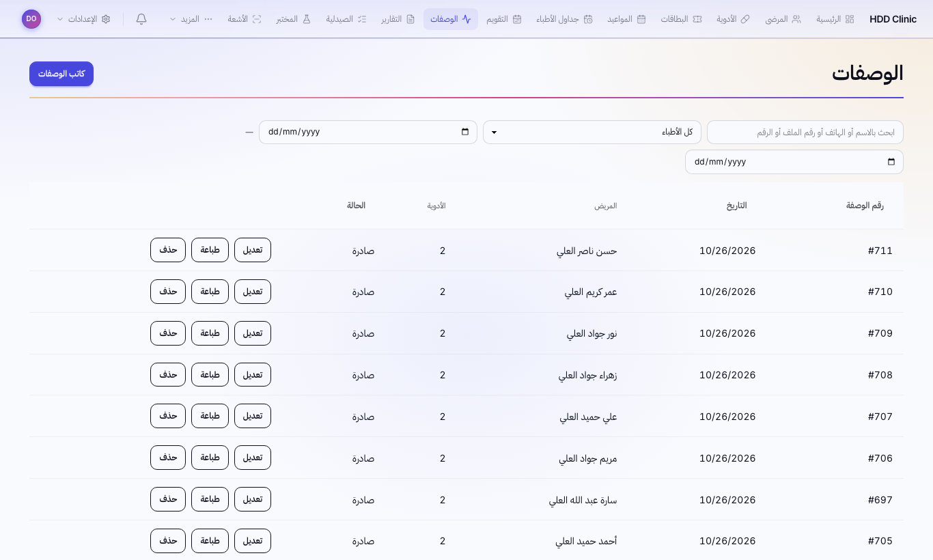The height and width of the screenshot is (560, 933).
Task: Click patient name زهراء جواد العلي
Action: click(x=588, y=375)
